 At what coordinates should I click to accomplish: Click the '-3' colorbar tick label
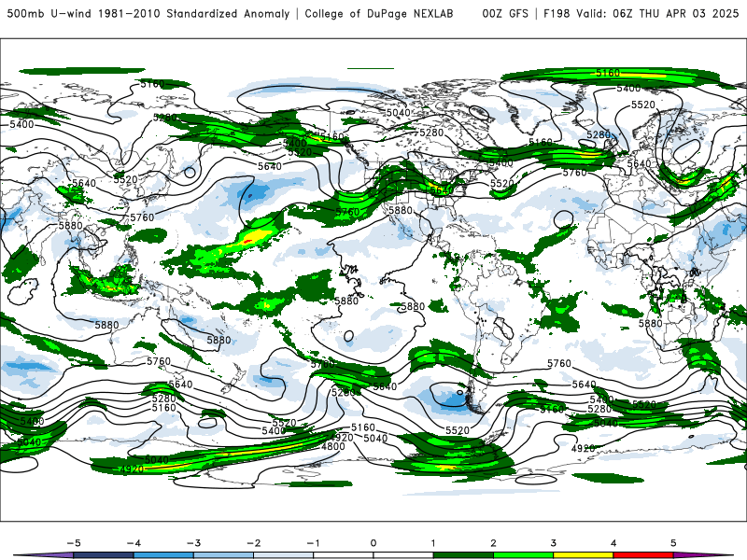tap(193, 543)
